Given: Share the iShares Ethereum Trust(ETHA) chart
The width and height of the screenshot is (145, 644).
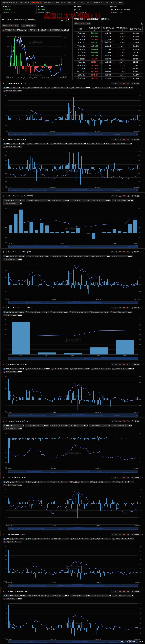Looking at the screenshot, I should coord(143,84).
